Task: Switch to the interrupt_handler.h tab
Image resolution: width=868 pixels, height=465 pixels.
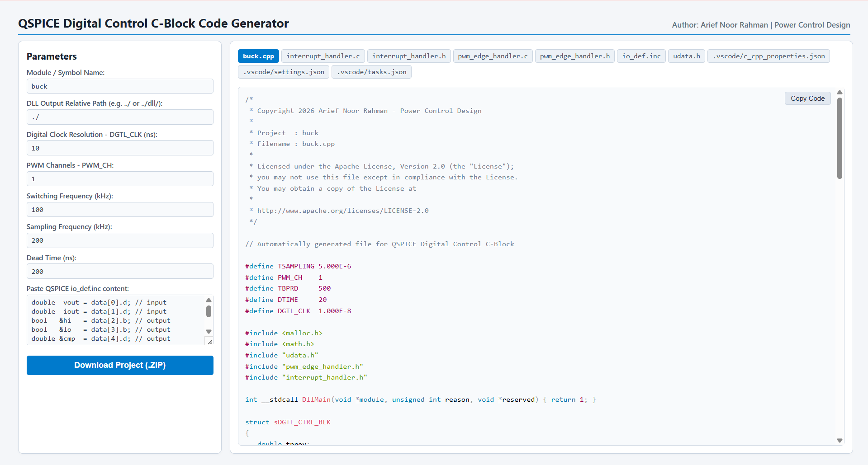Action: tap(409, 56)
